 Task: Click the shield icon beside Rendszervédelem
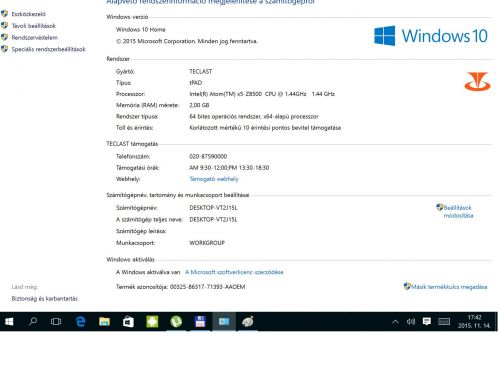pos(4,37)
